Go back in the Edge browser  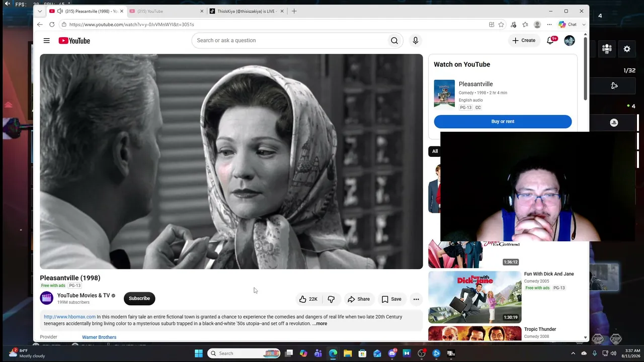[40, 25]
